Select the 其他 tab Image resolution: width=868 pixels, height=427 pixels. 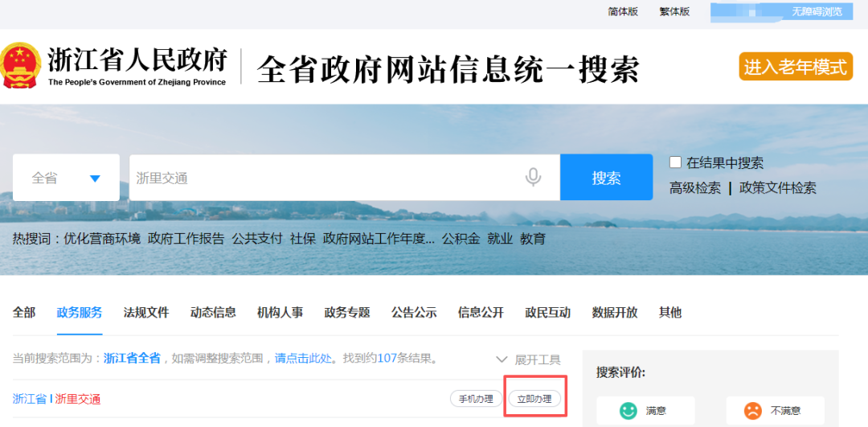click(670, 312)
